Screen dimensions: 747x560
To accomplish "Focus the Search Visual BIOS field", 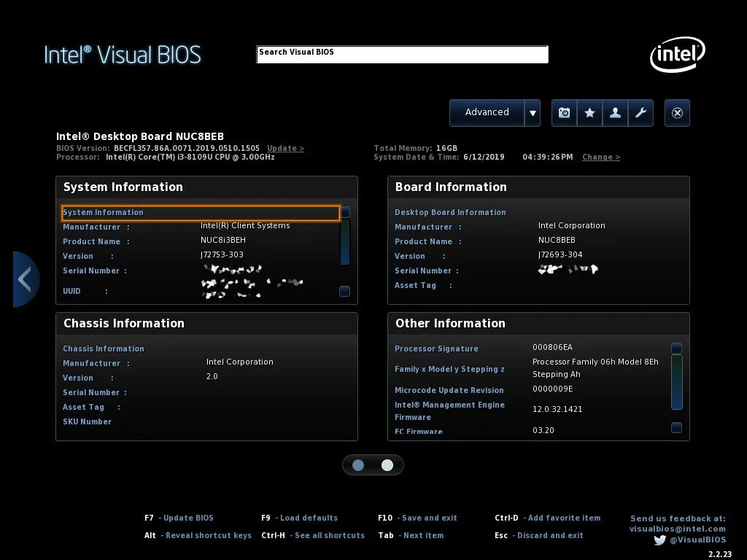I will pyautogui.click(x=402, y=54).
